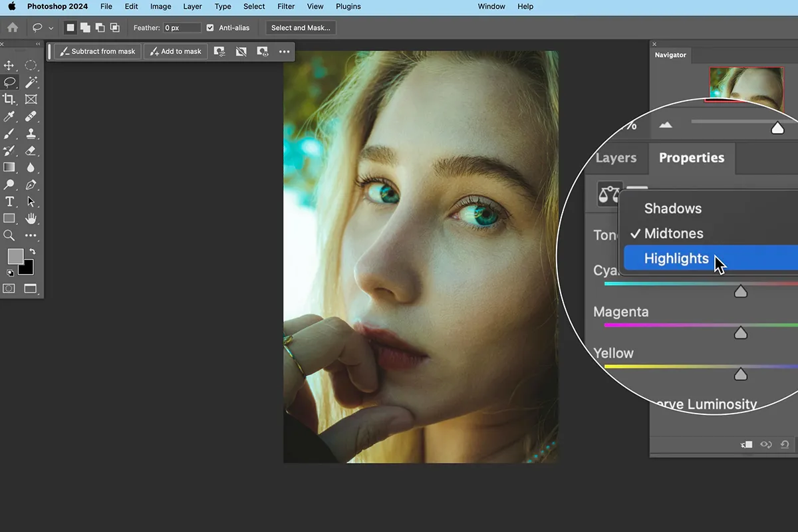Invert the mask from contextual bar
This screenshot has width=798, height=532.
pyautogui.click(x=241, y=51)
